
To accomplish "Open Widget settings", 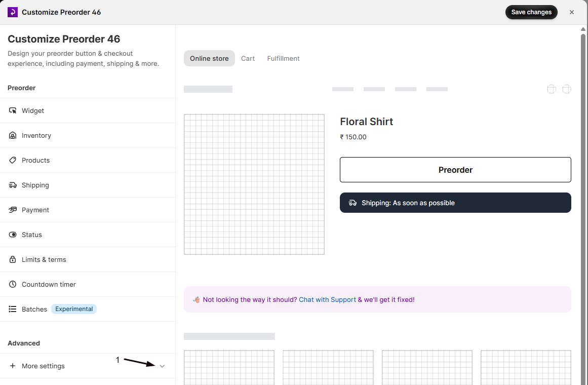I will tap(88, 111).
